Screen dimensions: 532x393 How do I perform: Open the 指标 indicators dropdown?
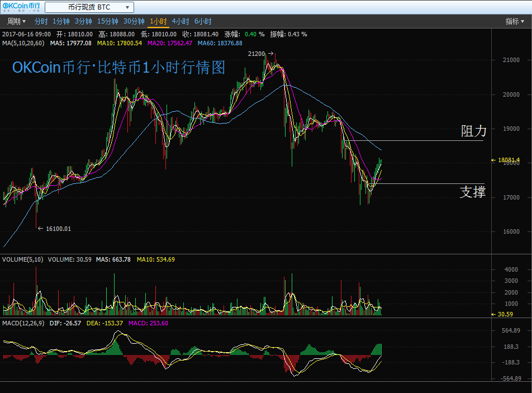pos(515,21)
